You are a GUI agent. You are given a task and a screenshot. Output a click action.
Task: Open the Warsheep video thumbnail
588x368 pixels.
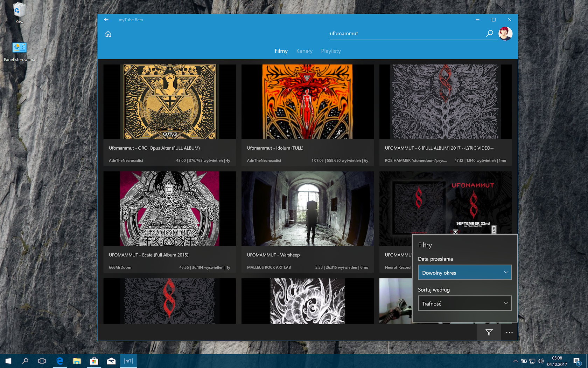[308, 209]
